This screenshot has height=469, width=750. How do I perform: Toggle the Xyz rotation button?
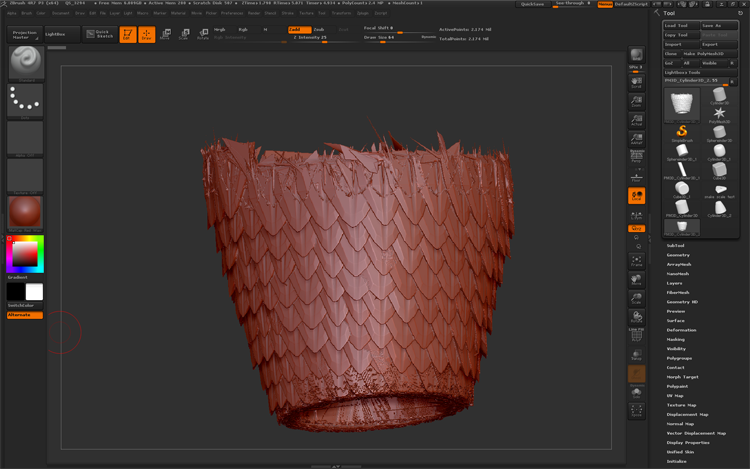click(x=636, y=229)
